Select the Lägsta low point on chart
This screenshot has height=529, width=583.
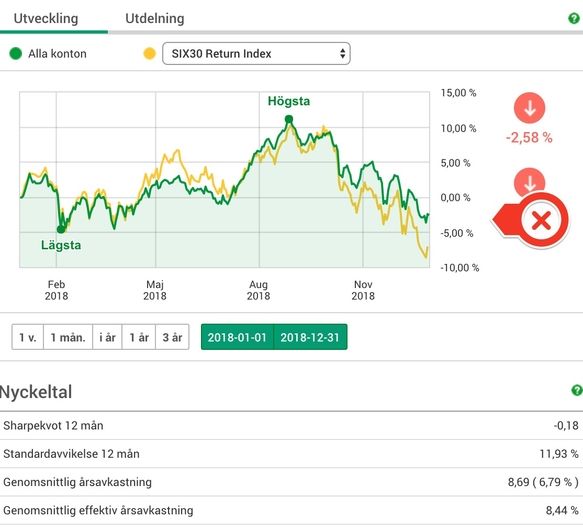61,229
